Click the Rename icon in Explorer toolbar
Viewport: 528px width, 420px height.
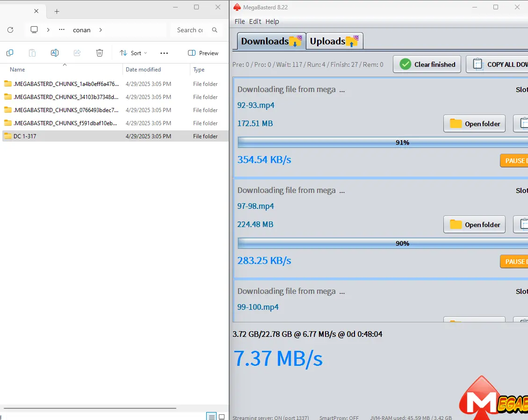point(55,53)
